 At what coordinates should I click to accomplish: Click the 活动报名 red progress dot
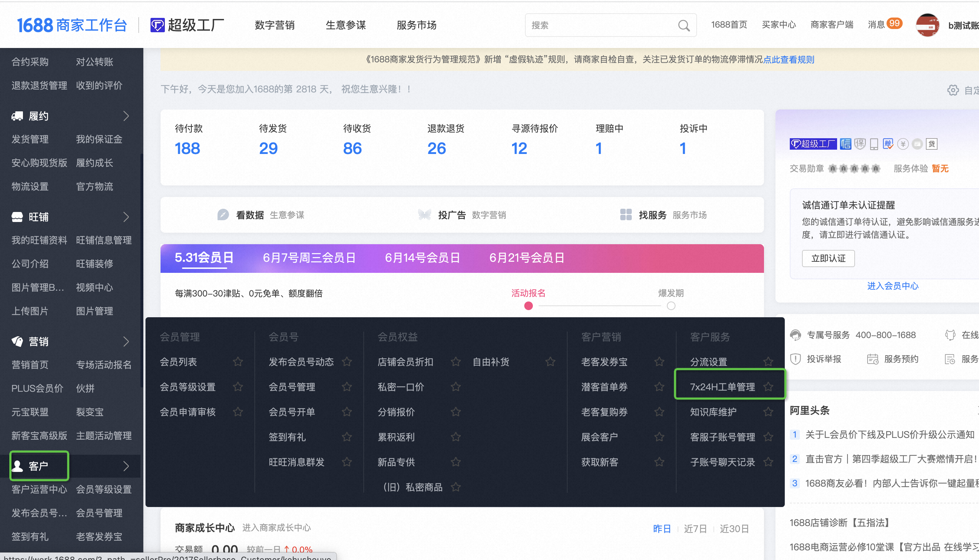tap(528, 306)
